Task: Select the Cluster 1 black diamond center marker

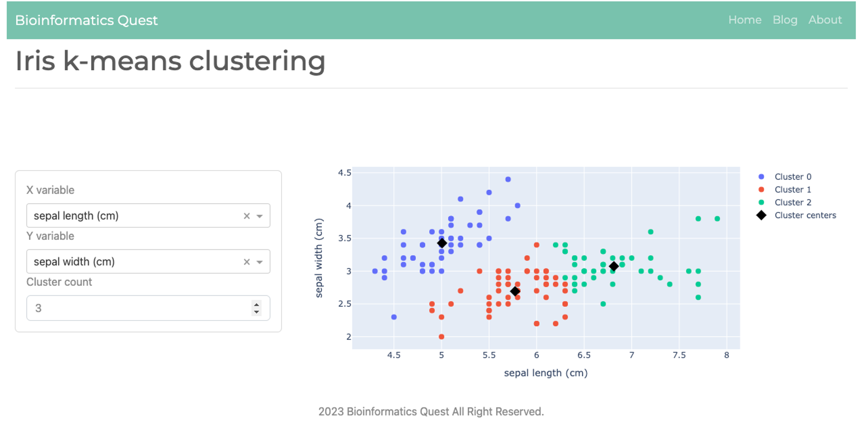Action: tap(515, 291)
